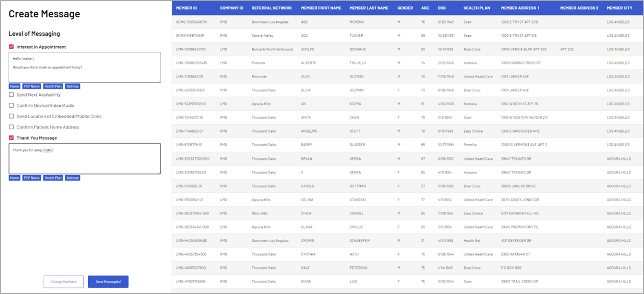Click address 10003 BARING CROSS ST
644x294 pixels.
(x=521, y=63)
